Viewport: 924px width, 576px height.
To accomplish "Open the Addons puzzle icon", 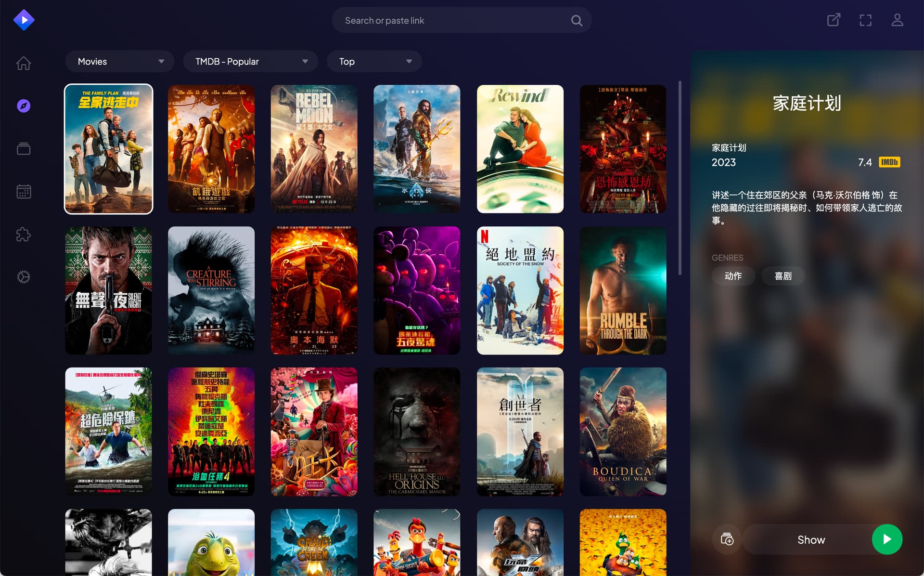I will point(24,235).
